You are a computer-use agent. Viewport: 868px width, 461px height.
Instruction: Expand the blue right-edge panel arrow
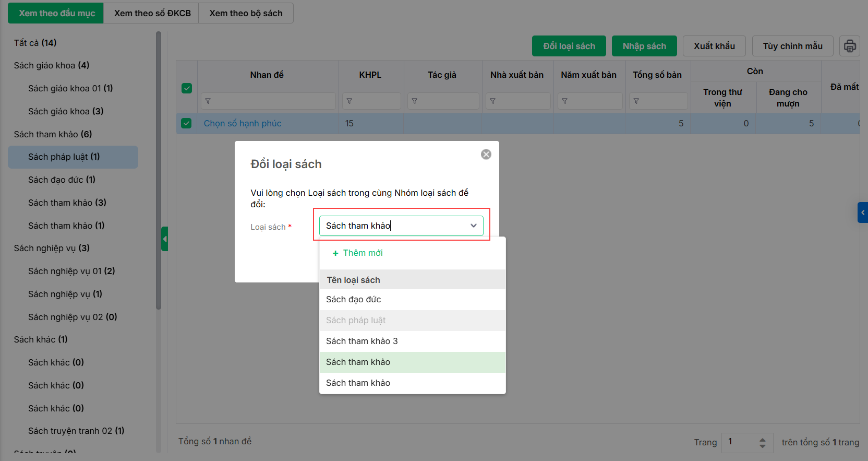863,212
